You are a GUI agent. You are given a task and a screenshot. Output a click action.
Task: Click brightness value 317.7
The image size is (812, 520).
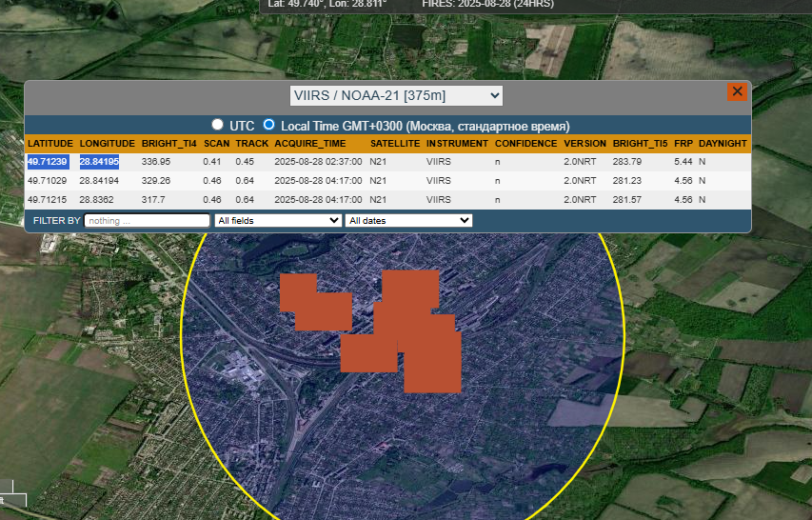(x=153, y=199)
